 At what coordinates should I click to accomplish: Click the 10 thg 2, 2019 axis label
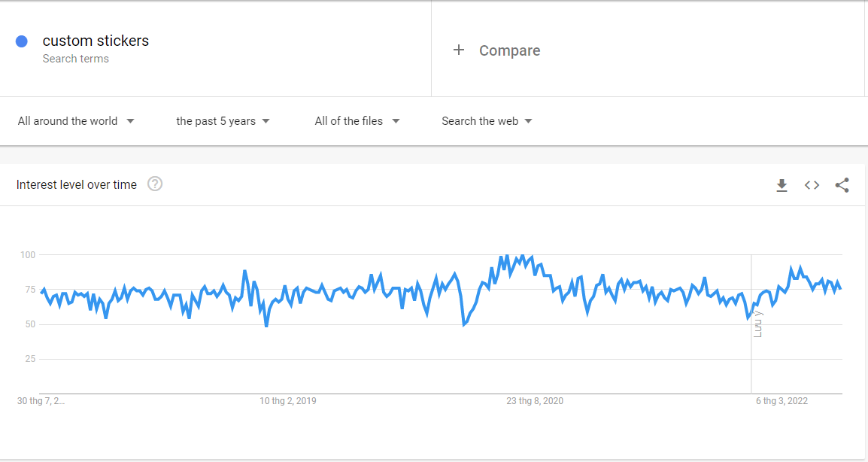click(x=288, y=401)
